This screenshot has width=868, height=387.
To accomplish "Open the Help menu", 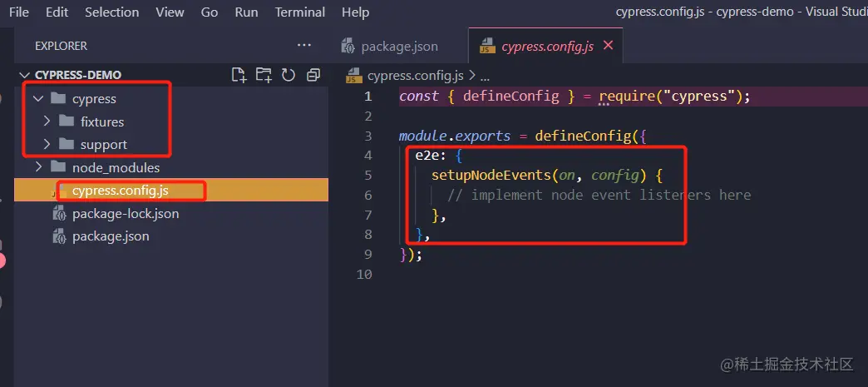I will tap(355, 12).
